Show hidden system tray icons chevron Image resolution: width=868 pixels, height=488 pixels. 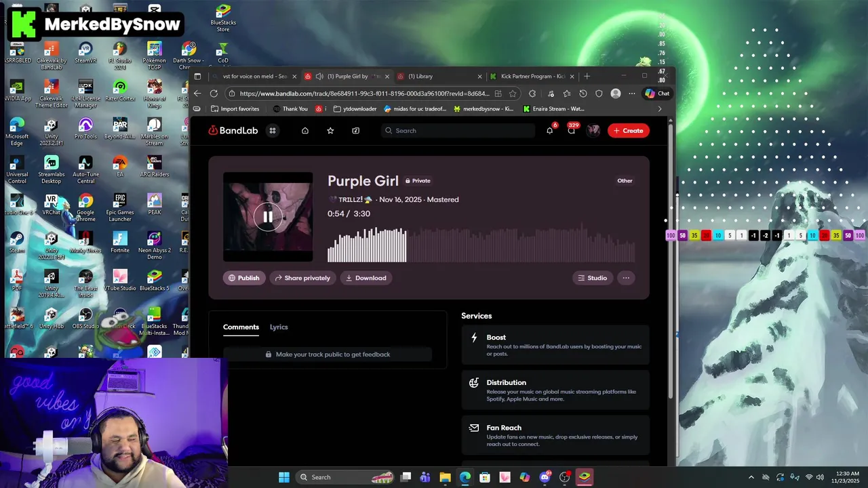(751, 477)
